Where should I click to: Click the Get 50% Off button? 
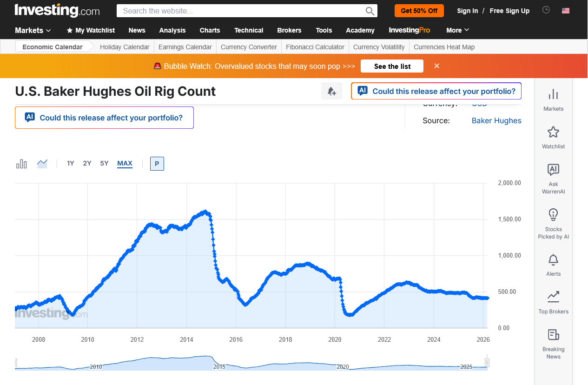419,11
